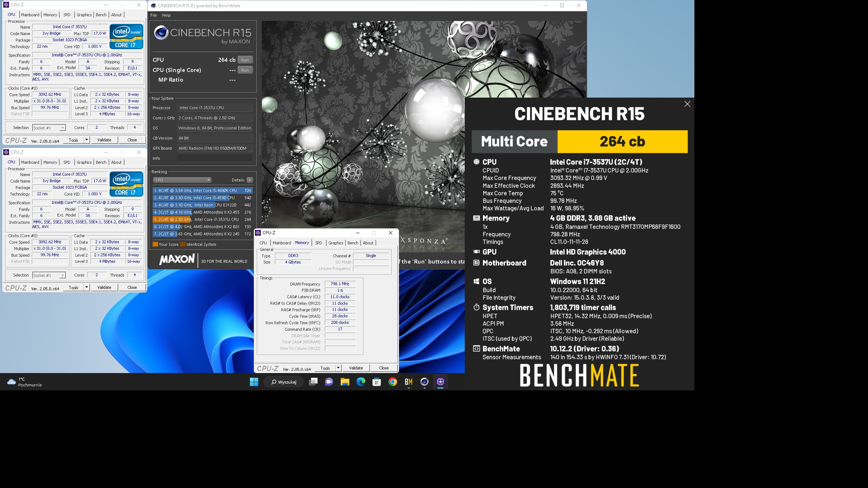Open Socket #1 selection dropdown in top CPU-Z
Screen dimensions: 868x488
pos(49,128)
